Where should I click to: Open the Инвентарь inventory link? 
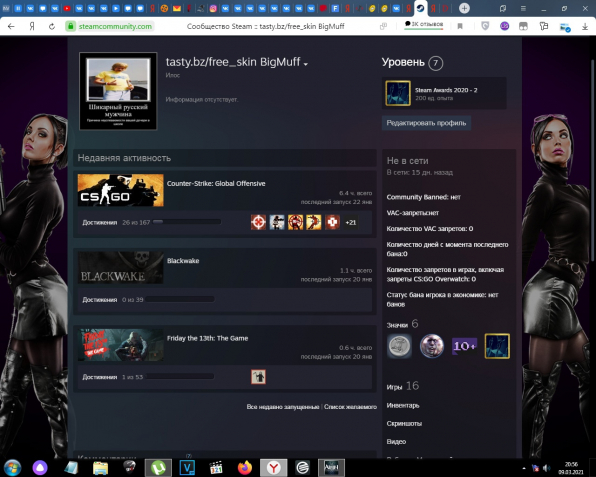click(x=403, y=405)
